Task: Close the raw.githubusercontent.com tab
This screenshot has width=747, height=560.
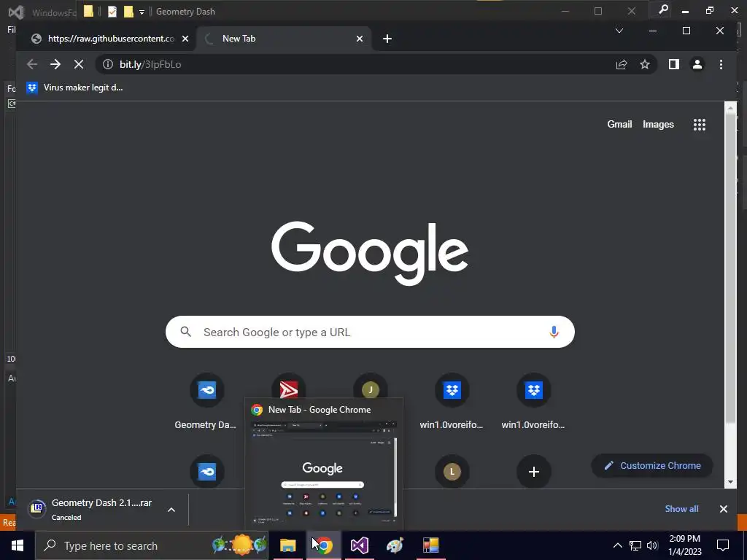Action: coord(185,39)
